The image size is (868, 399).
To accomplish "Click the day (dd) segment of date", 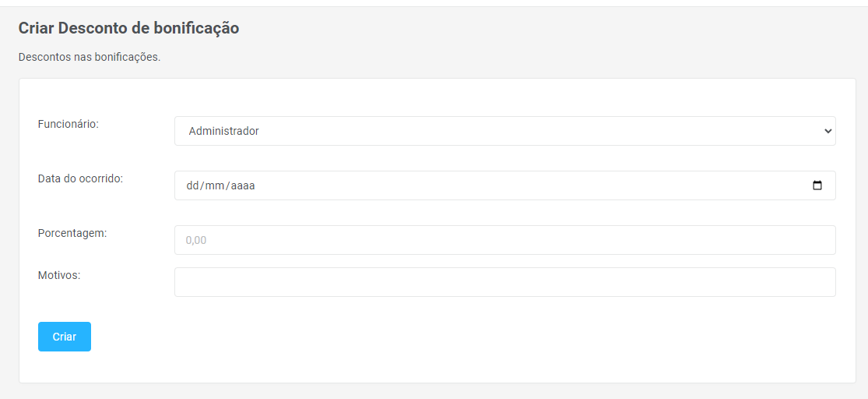I will coord(193,186).
